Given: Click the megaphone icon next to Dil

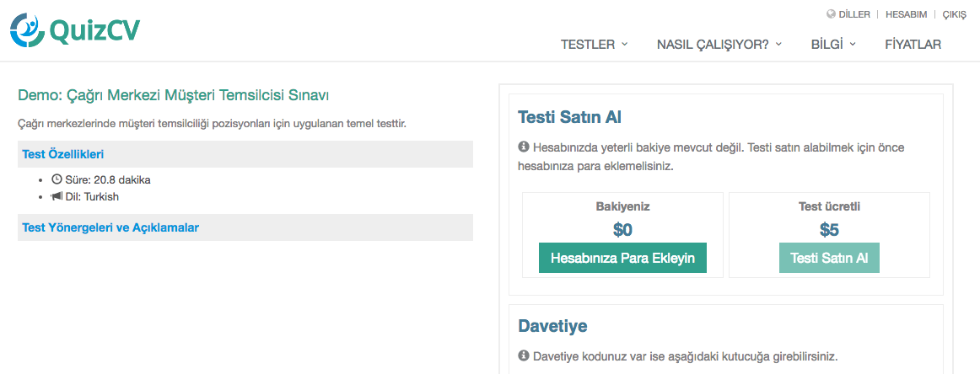Looking at the screenshot, I should 57,196.
